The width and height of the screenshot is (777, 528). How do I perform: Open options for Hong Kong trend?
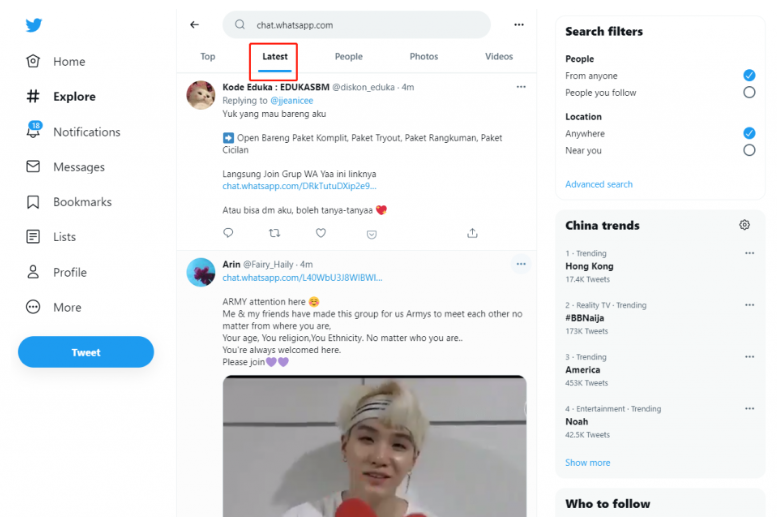point(749,253)
